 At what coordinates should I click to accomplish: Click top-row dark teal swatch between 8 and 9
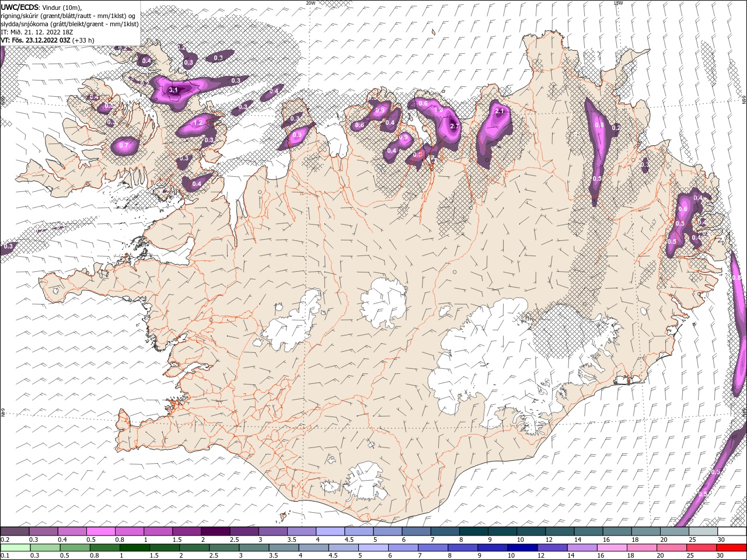click(473, 531)
